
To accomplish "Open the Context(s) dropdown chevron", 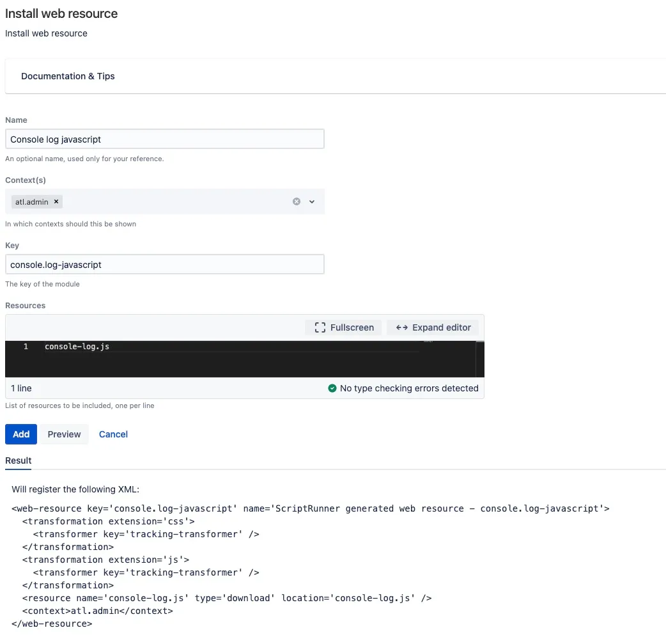I will (x=312, y=201).
